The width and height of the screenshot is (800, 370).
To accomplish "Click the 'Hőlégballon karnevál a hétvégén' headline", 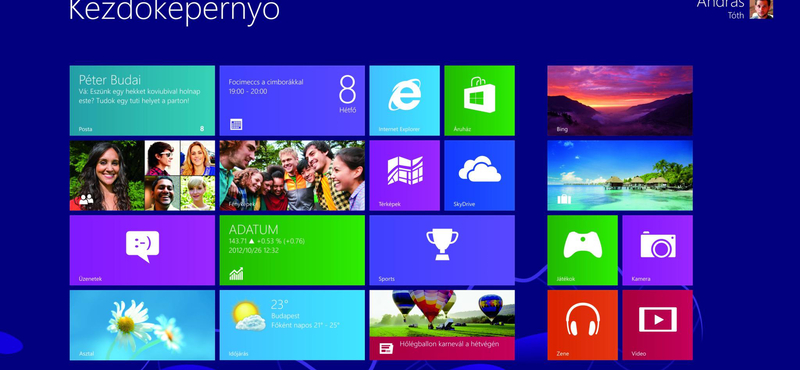I will tap(449, 343).
